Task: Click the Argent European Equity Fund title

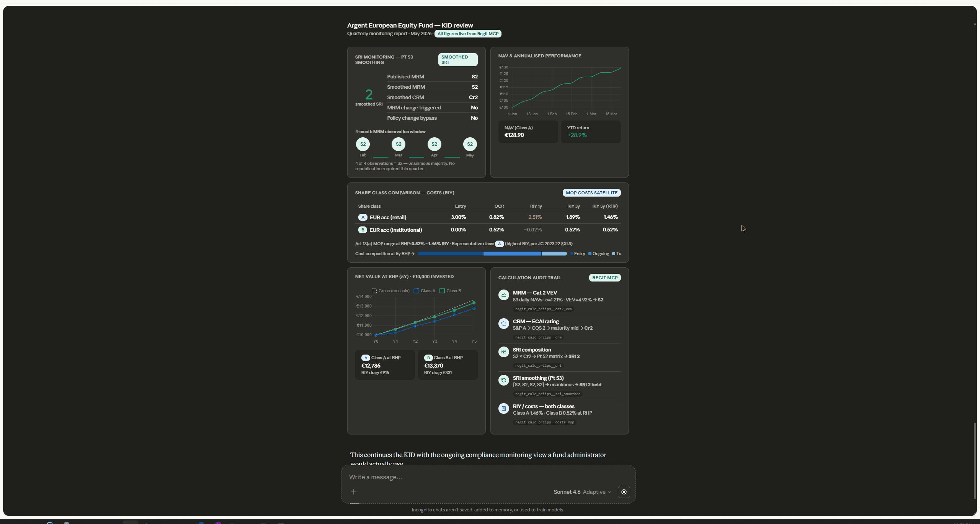Action: pyautogui.click(x=410, y=25)
